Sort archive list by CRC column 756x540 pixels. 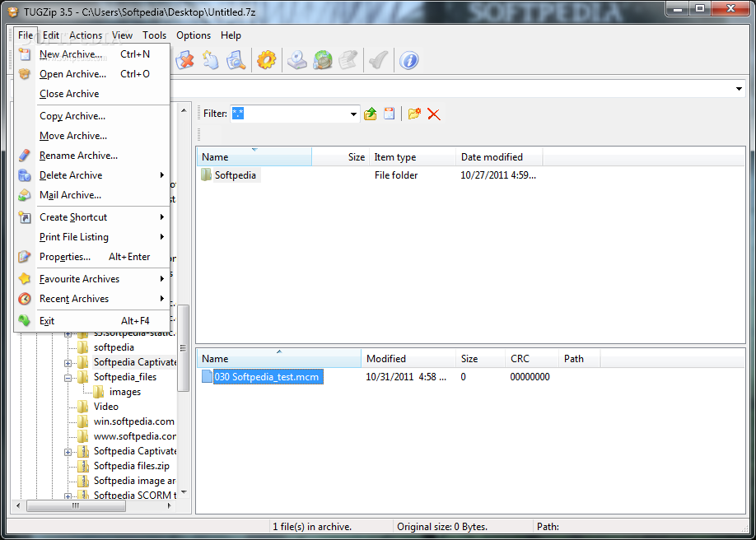pos(532,359)
